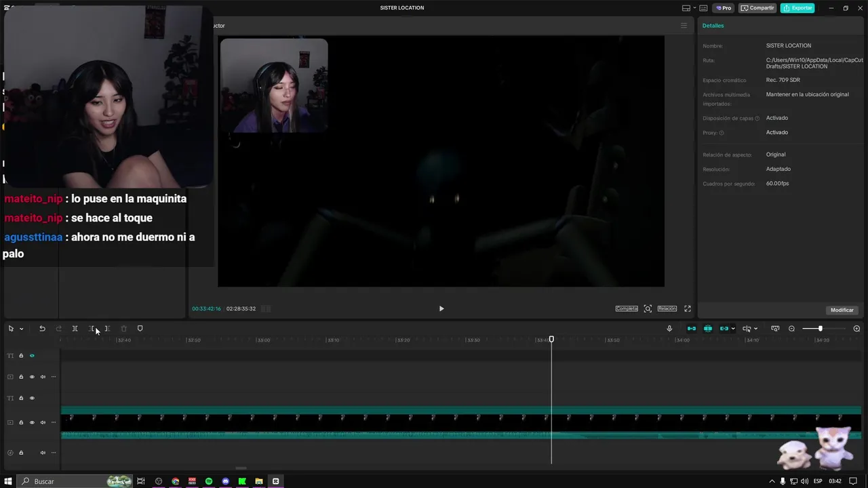
Task: Click the trash delete icon in timeline toolbar
Action: [123, 329]
